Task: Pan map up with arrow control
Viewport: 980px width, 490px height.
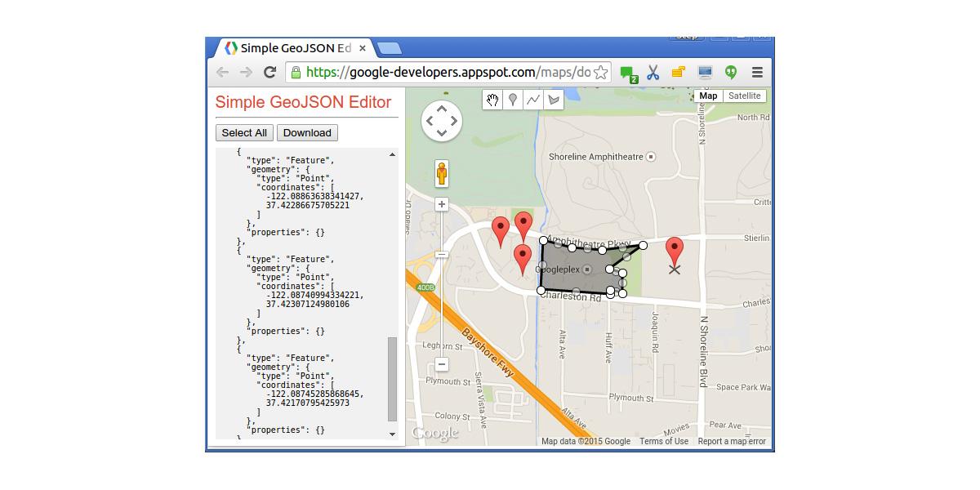Action: click(x=442, y=109)
